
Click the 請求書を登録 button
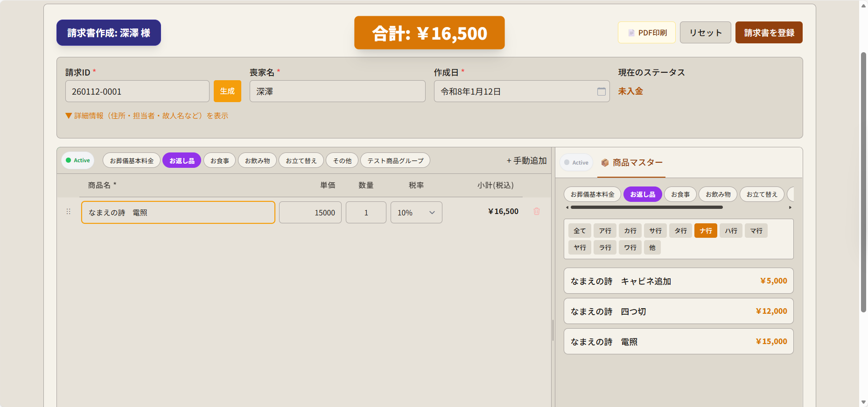coord(769,33)
